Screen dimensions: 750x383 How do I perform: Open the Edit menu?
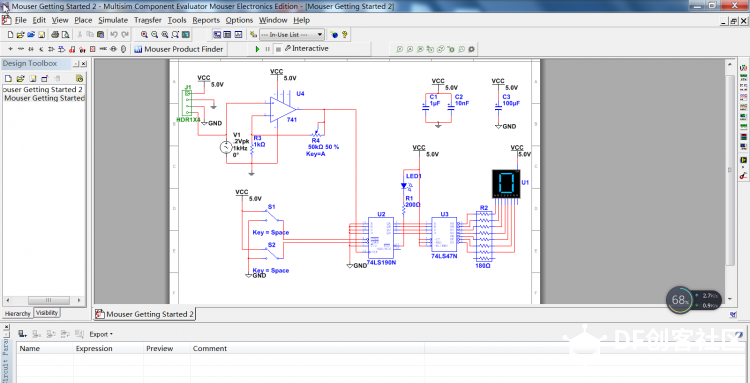pos(39,20)
